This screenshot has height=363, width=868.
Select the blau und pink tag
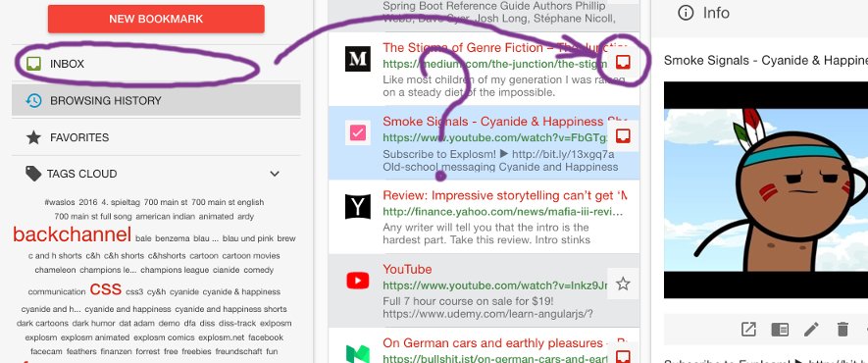[x=248, y=238]
